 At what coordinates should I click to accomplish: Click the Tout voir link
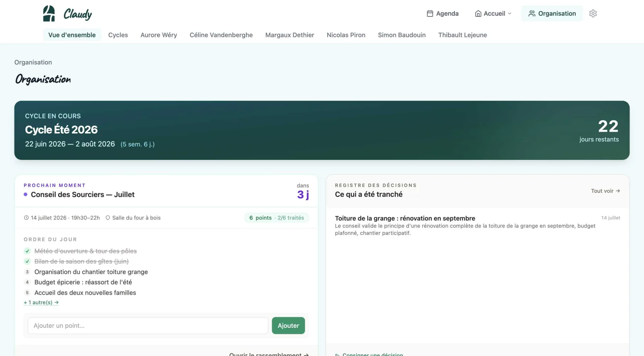coord(605,191)
